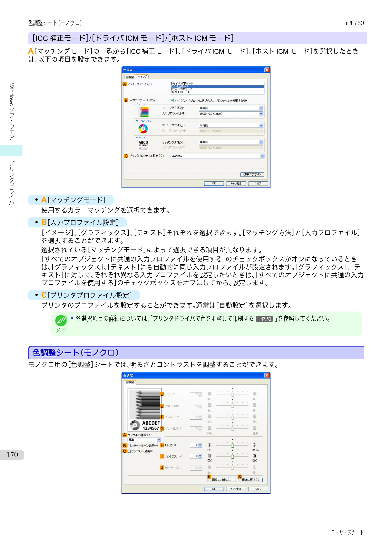Check すべてのオブジェクトに共通の入力プロファイルを使用する
Viewport: 392px width, 555px height.
pyautogui.click(x=172, y=101)
